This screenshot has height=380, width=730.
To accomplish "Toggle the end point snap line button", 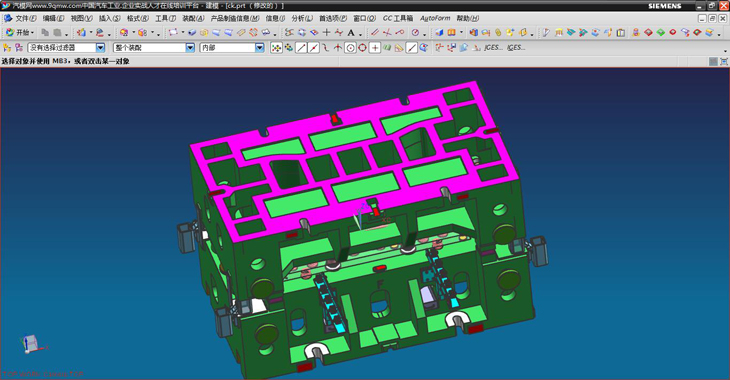I will [301, 48].
